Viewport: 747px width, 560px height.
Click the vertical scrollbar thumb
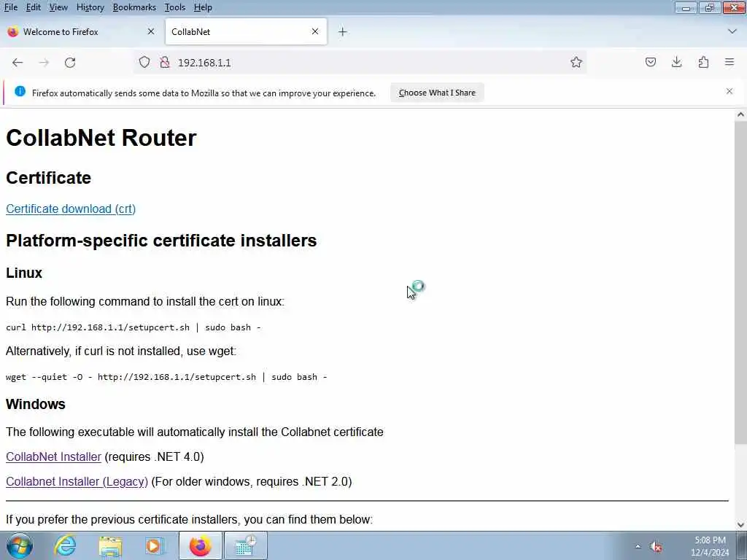(x=740, y=282)
